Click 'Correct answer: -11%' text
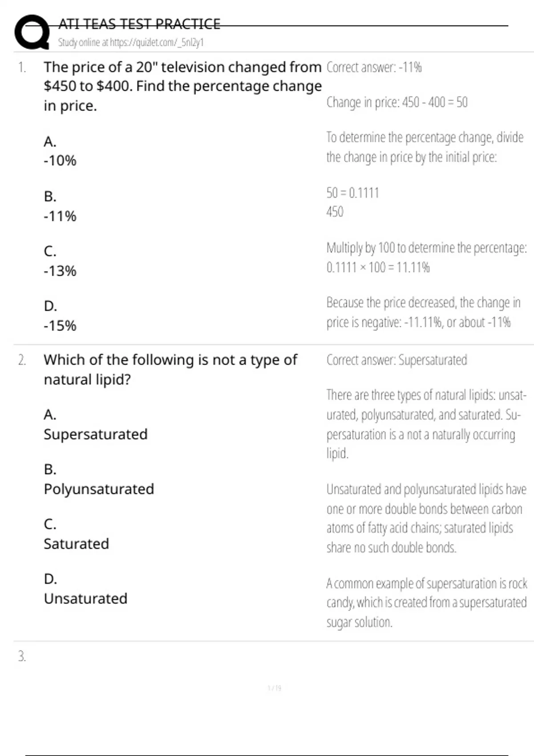 coord(374,68)
